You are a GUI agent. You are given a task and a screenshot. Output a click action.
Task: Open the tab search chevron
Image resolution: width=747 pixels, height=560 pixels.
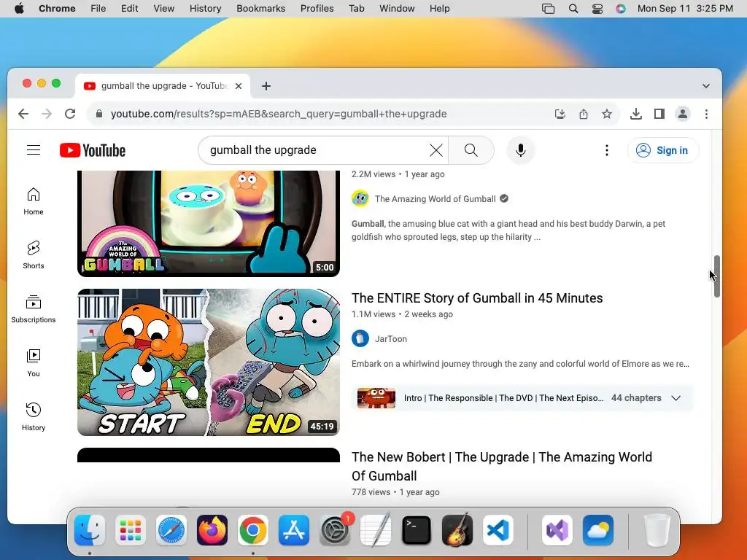coord(706,86)
